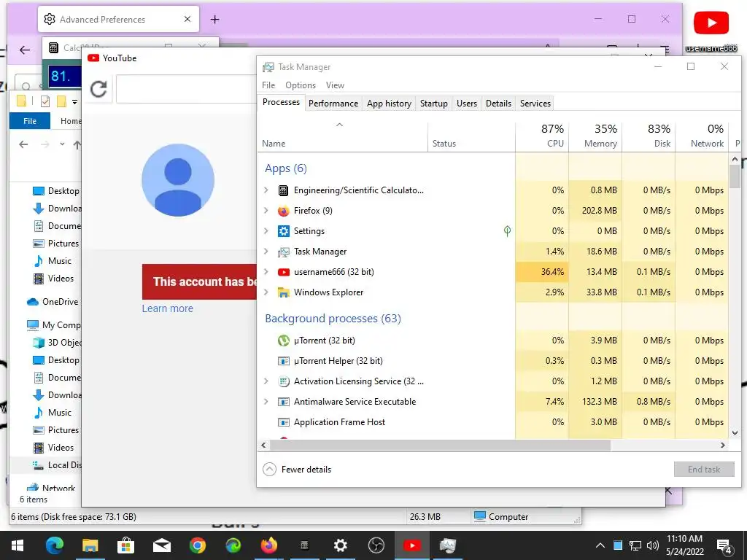Screen dimensions: 747x560
Task: Click the Users tab
Action: (466, 104)
